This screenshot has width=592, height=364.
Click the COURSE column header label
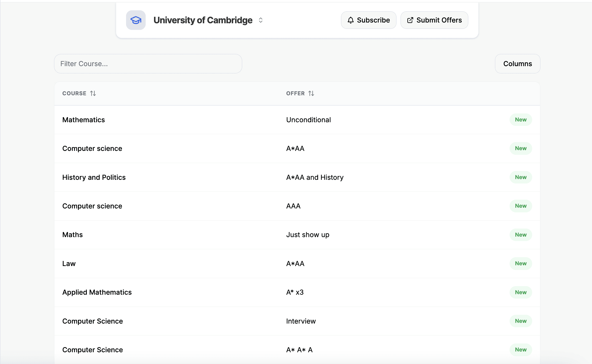pyautogui.click(x=74, y=93)
